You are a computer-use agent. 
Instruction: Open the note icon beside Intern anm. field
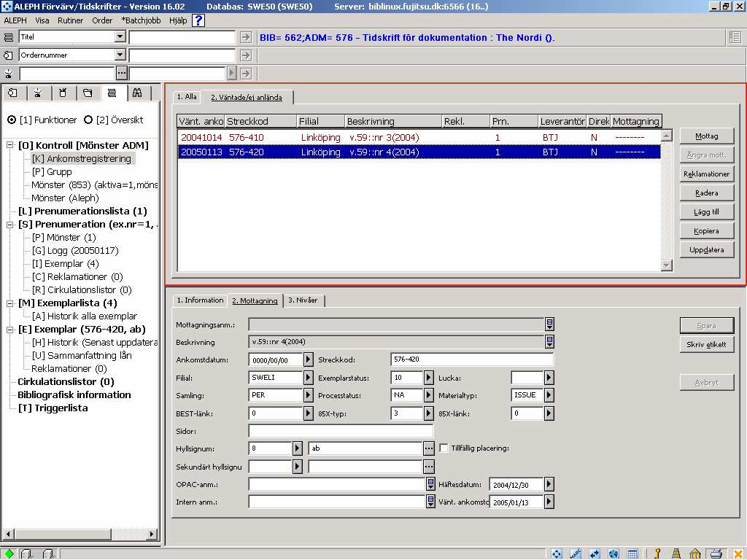point(430,502)
